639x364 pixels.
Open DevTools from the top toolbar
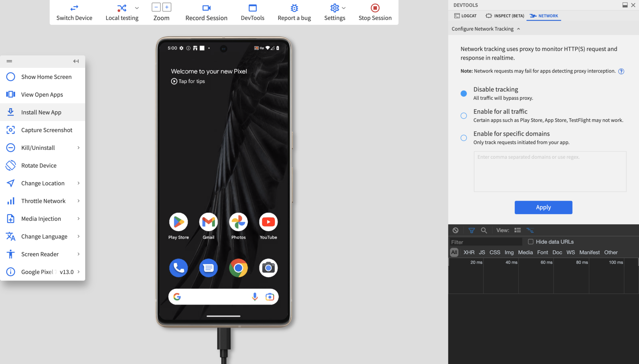tap(252, 12)
